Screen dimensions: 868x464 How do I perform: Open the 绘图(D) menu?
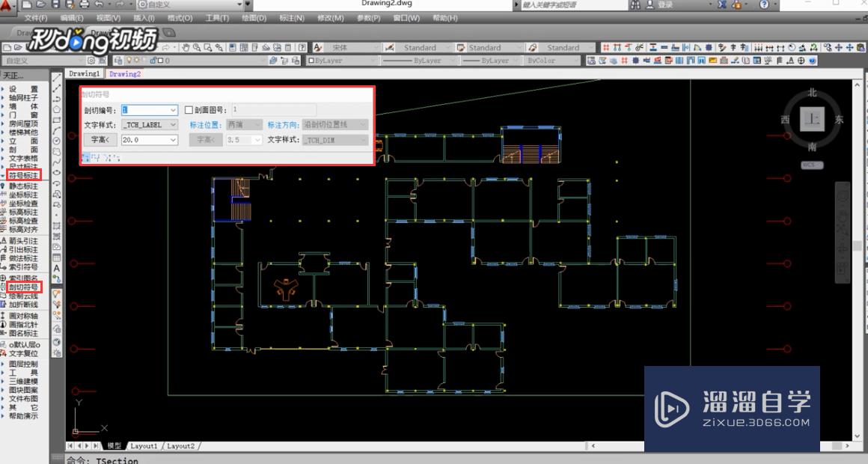click(254, 18)
